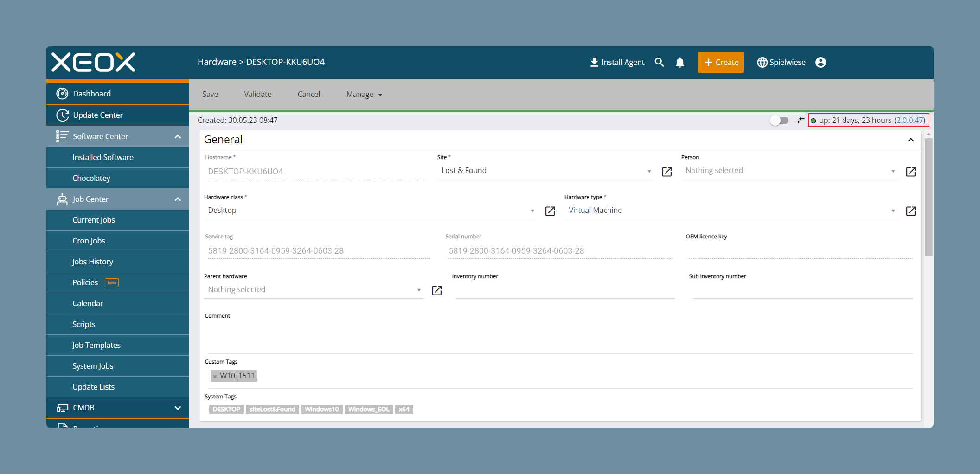The width and height of the screenshot is (980, 474).
Task: Open linked Person record icon
Action: coord(911,172)
